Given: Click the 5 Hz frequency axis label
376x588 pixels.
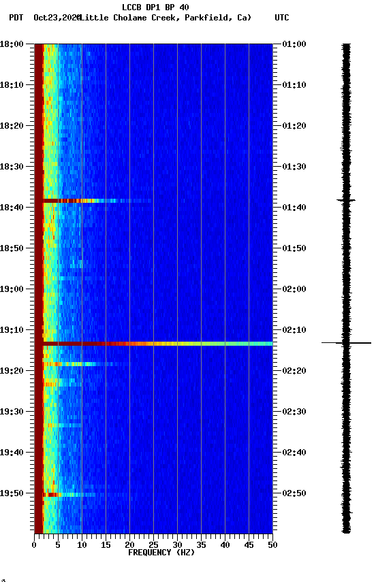Looking at the screenshot, I should (x=58, y=545).
